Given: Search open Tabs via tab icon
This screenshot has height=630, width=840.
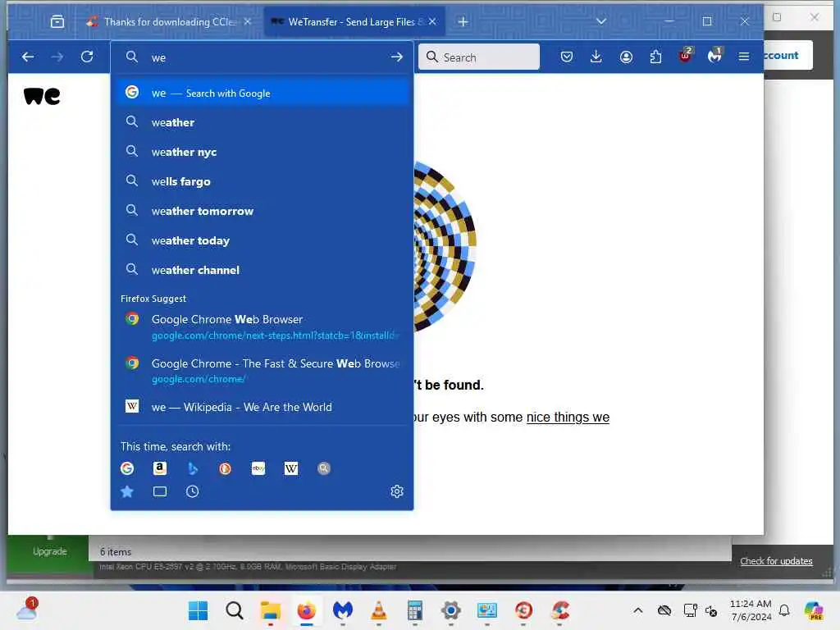Looking at the screenshot, I should click(160, 491).
